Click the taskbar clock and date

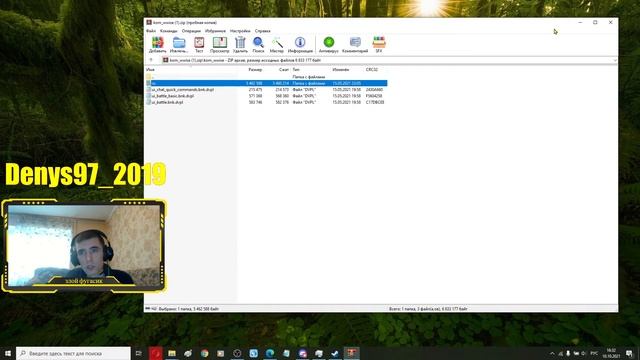click(611, 353)
